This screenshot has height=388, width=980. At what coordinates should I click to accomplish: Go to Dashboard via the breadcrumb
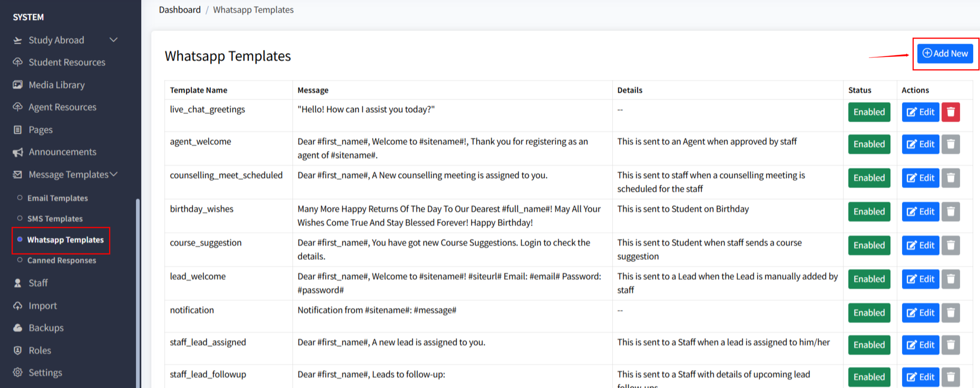pyautogui.click(x=180, y=10)
